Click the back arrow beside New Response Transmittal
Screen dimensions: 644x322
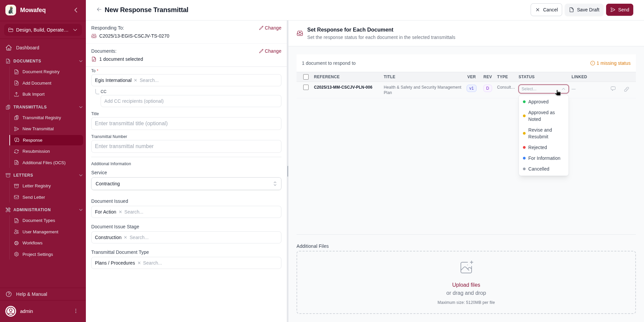(x=99, y=9)
